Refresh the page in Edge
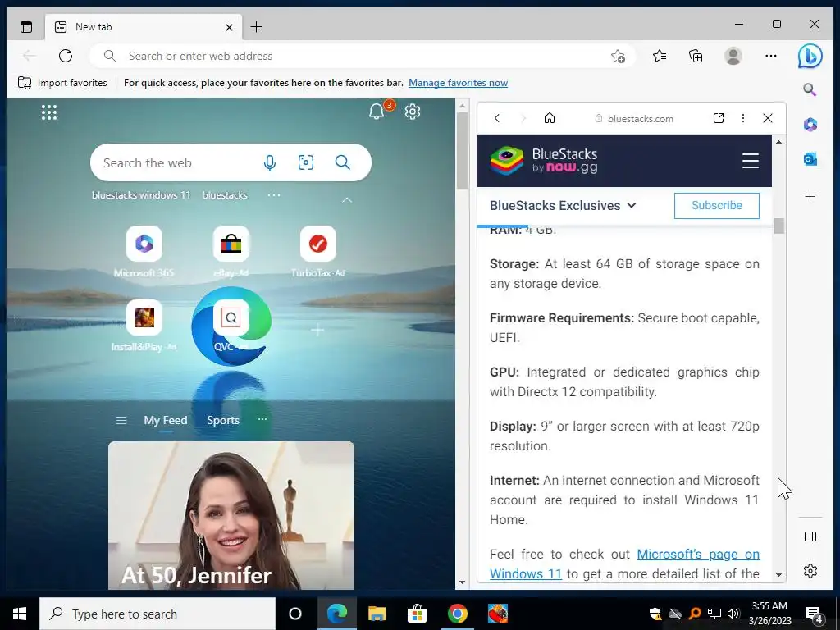The height and width of the screenshot is (630, 840). [x=66, y=56]
